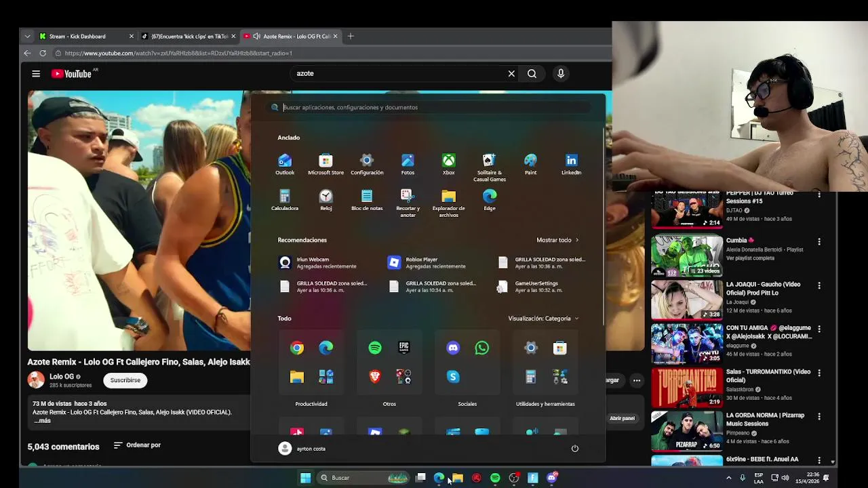868x488 pixels.
Task: Go to the YouTube home logo
Action: point(71,74)
